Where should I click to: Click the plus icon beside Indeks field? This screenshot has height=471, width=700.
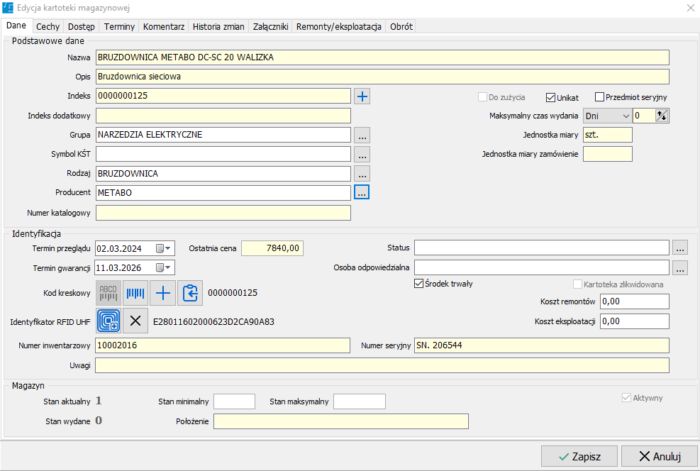pyautogui.click(x=362, y=96)
